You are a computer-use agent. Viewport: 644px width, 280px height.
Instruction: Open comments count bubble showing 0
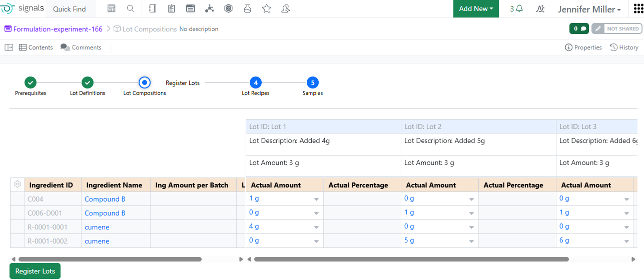579,29
